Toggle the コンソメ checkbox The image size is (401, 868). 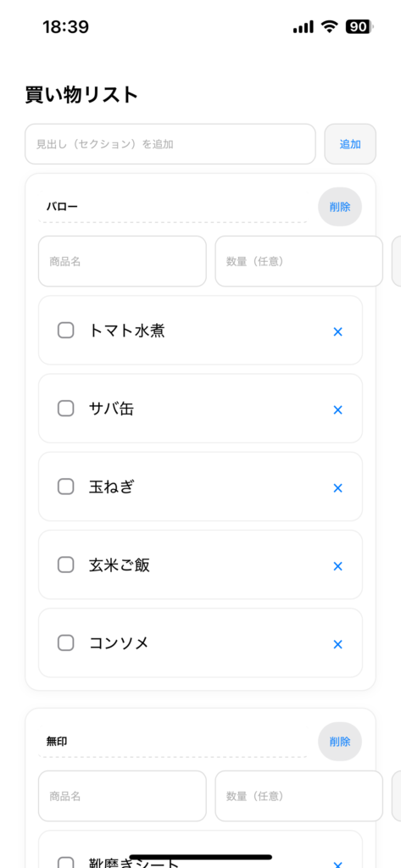point(66,643)
